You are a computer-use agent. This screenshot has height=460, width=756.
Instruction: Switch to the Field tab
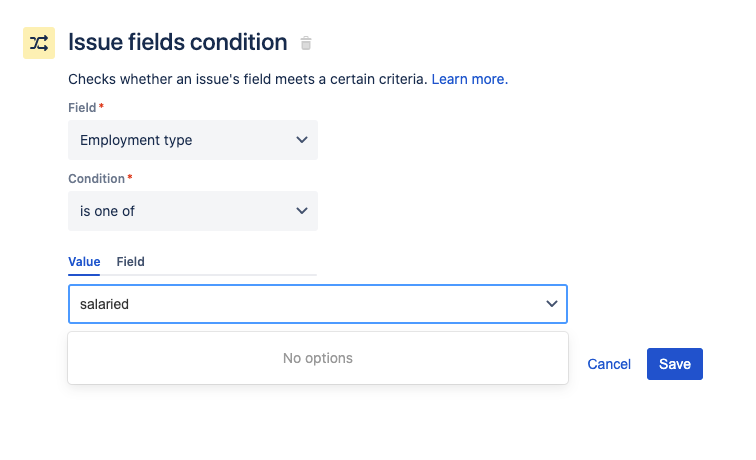130,262
